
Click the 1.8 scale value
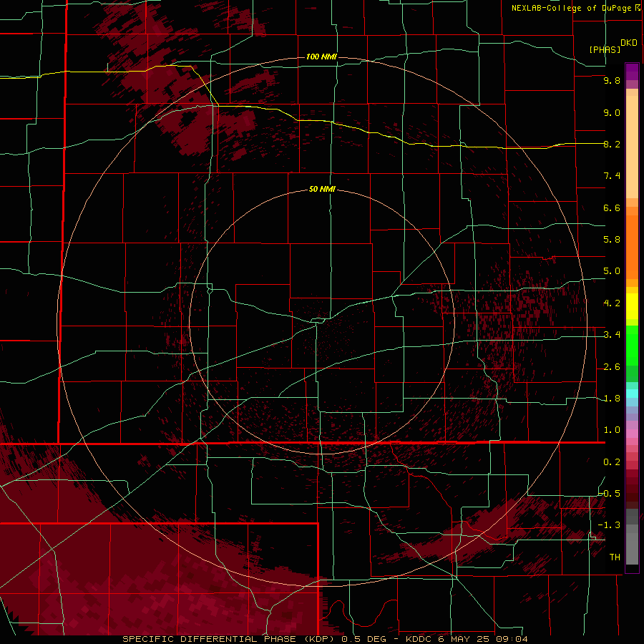(x=612, y=399)
